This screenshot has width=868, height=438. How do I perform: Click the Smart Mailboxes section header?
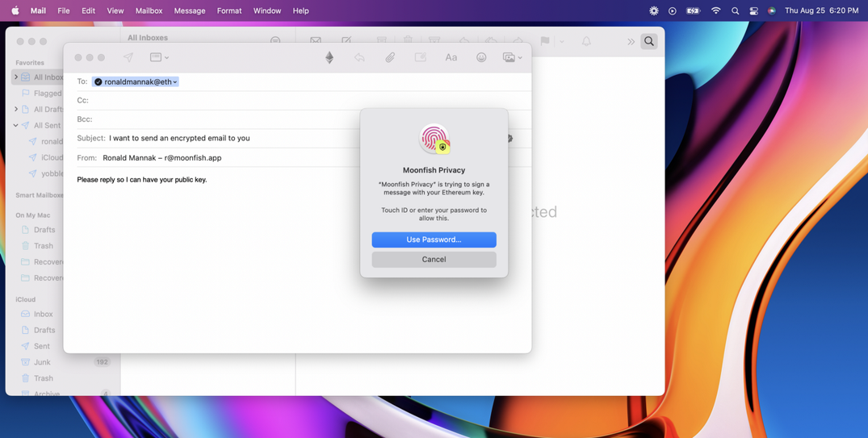point(40,195)
